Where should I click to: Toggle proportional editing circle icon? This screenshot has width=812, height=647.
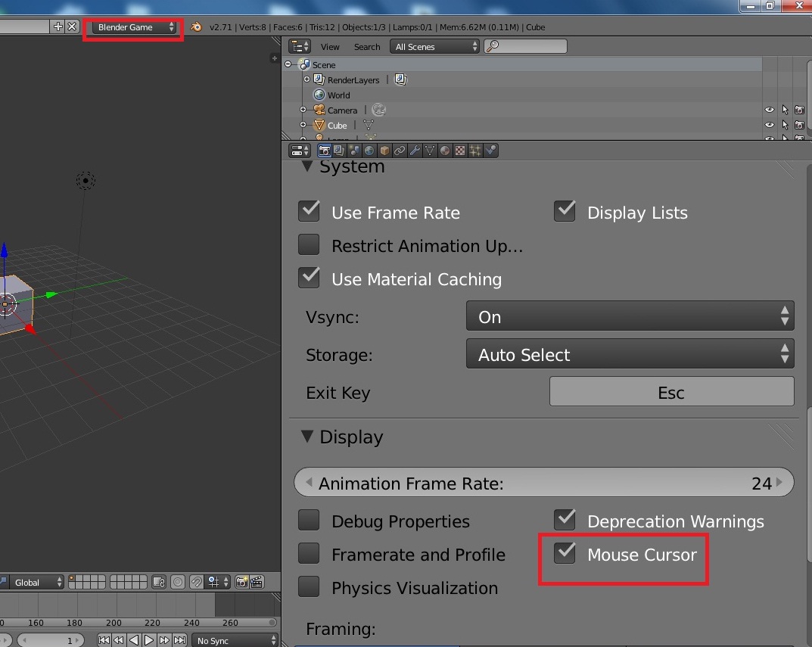(178, 582)
